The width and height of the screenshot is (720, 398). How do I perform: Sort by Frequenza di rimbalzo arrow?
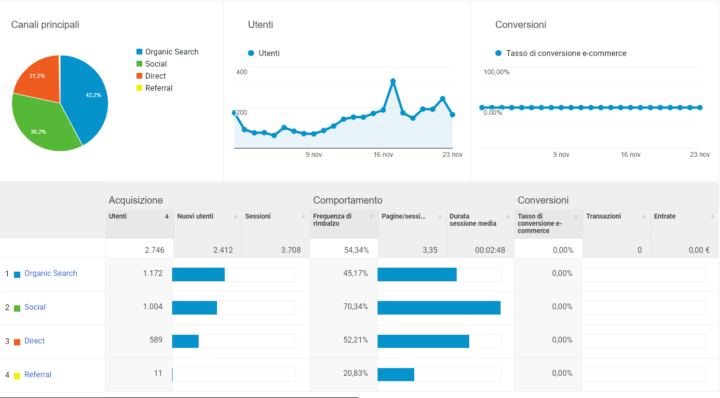[371, 217]
